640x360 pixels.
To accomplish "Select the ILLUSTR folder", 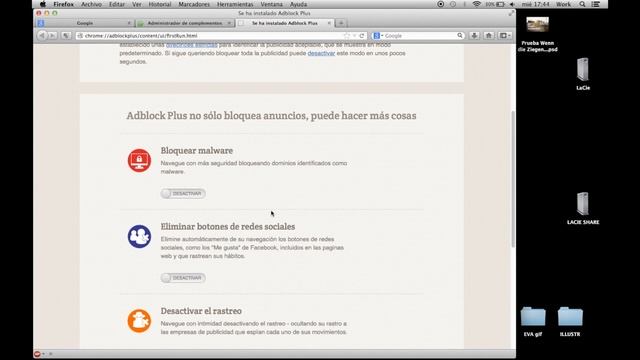I will pos(570,322).
